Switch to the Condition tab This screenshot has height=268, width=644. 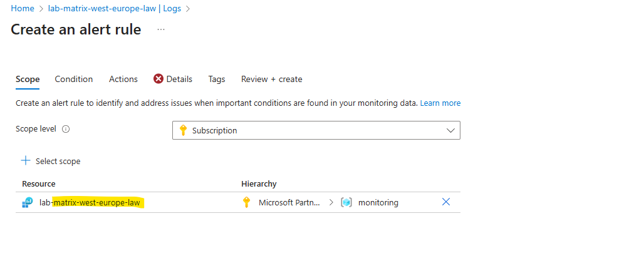(x=74, y=79)
